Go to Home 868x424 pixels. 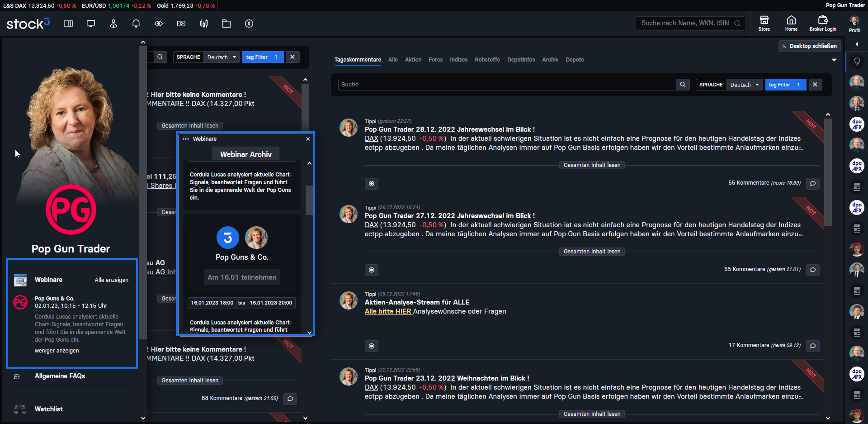pyautogui.click(x=791, y=24)
